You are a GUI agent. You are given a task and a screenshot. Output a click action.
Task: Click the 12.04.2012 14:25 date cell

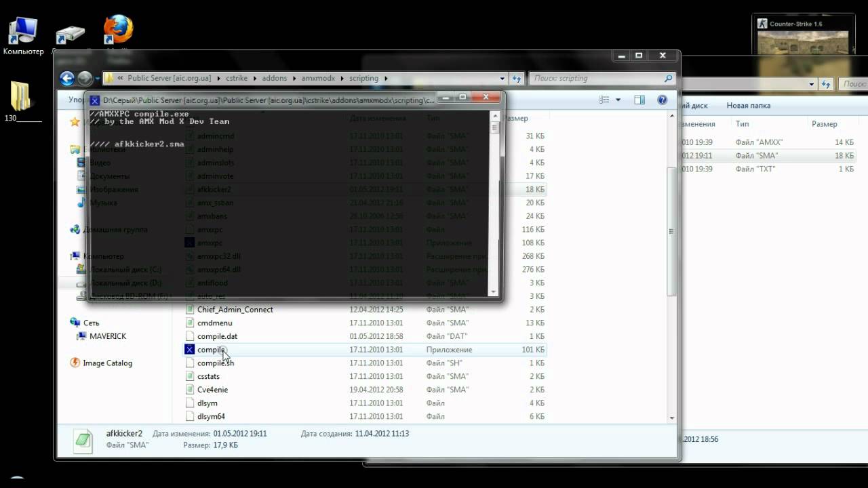point(376,310)
